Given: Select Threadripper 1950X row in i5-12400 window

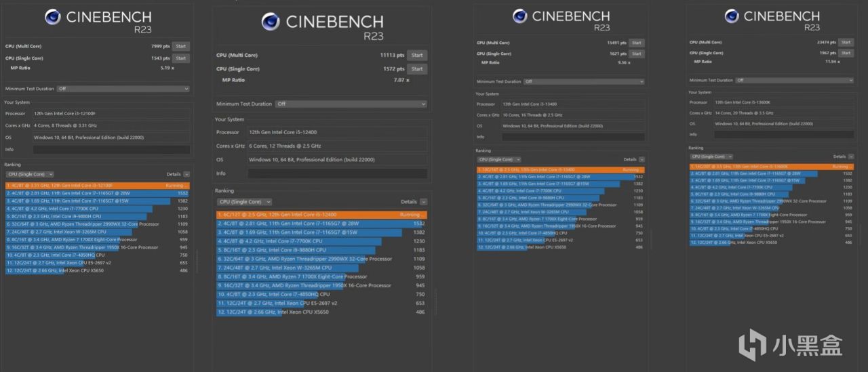Looking at the screenshot, I should (x=321, y=285).
